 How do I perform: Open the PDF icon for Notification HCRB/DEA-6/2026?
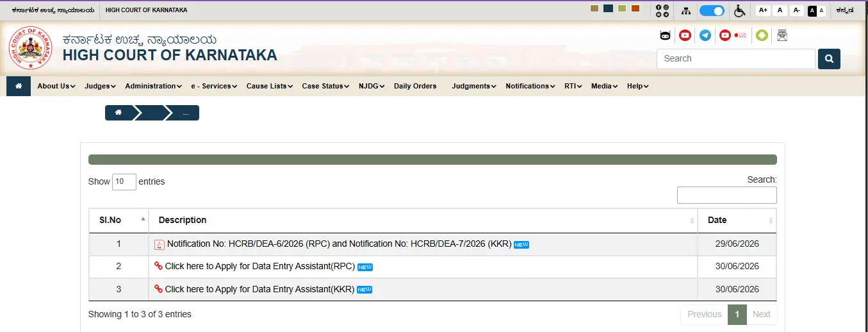[160, 245]
